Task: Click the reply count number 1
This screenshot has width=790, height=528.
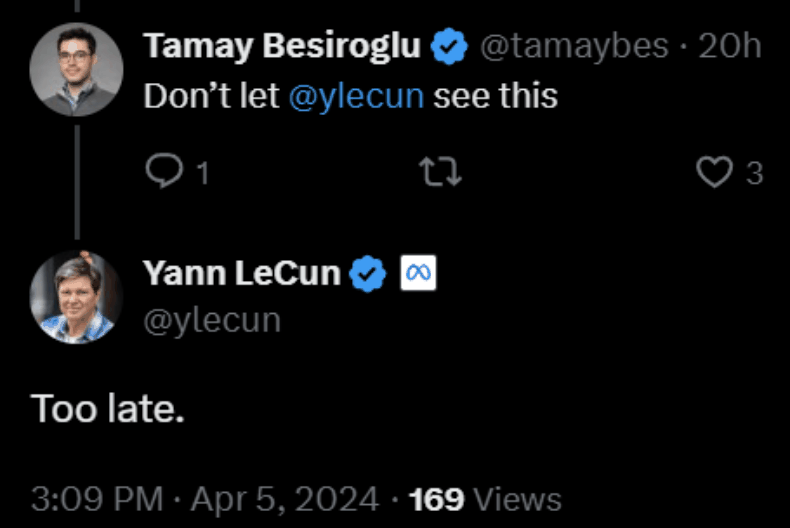Action: pos(202,174)
